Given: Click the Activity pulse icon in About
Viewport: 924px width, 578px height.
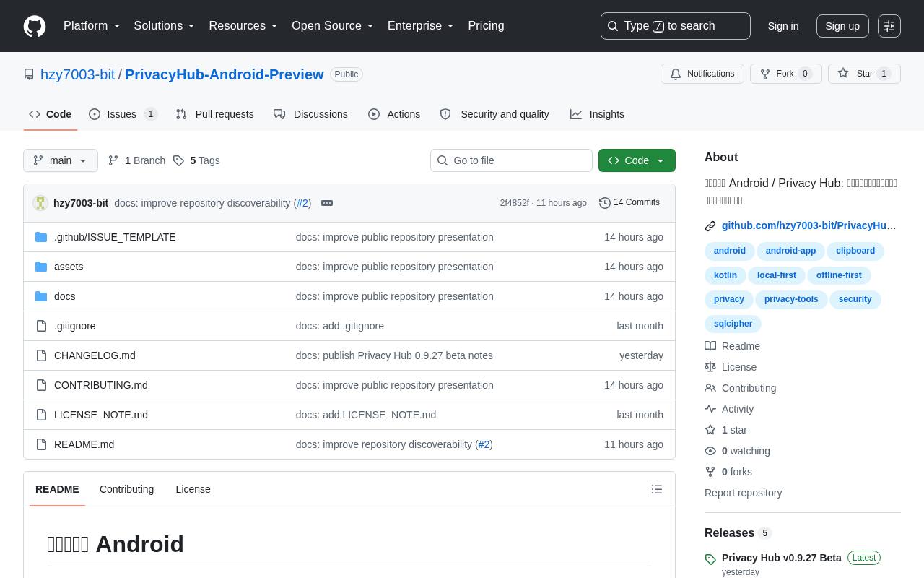Looking at the screenshot, I should (x=710, y=409).
